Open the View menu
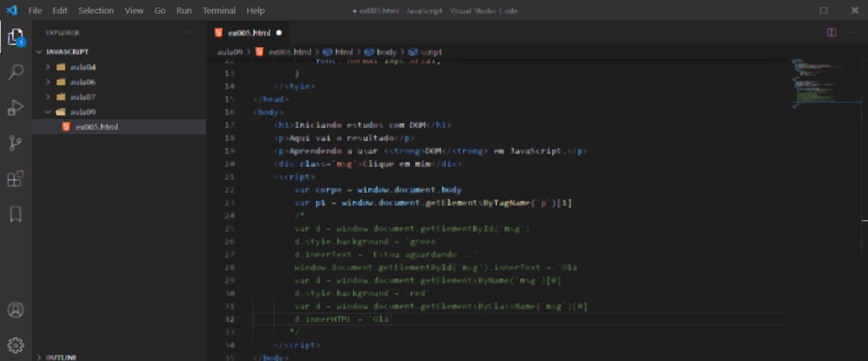 pos(134,10)
